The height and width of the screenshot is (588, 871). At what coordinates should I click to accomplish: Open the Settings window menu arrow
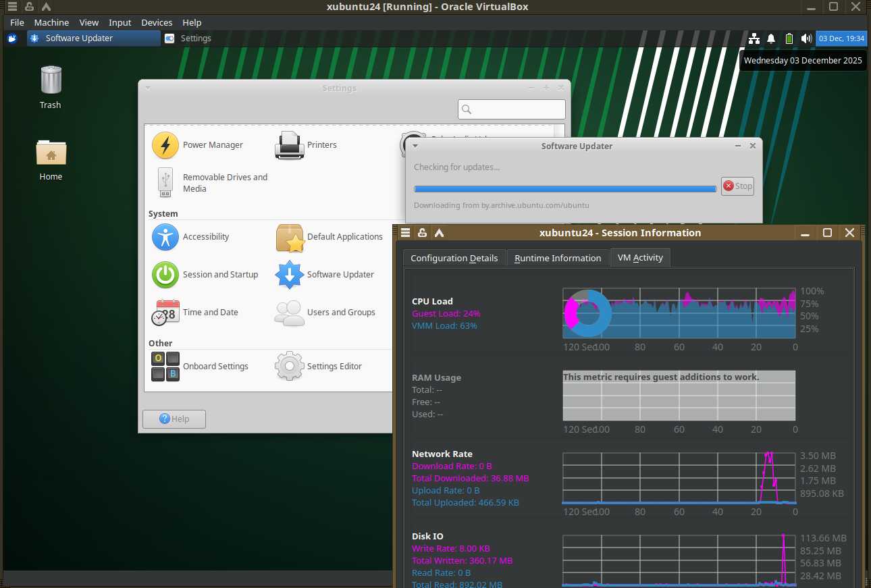[148, 88]
